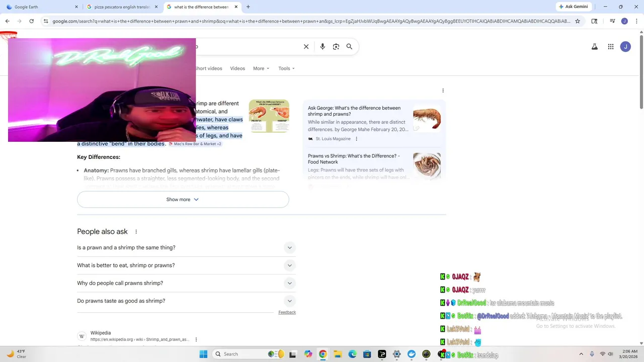Click the Ask Gemini button
This screenshot has height=362, width=644.
[573, 7]
